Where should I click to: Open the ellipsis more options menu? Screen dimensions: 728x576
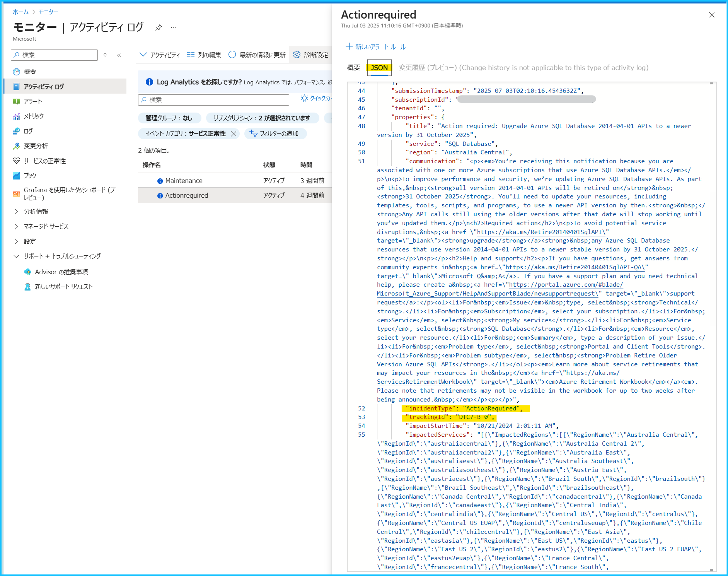174,27
